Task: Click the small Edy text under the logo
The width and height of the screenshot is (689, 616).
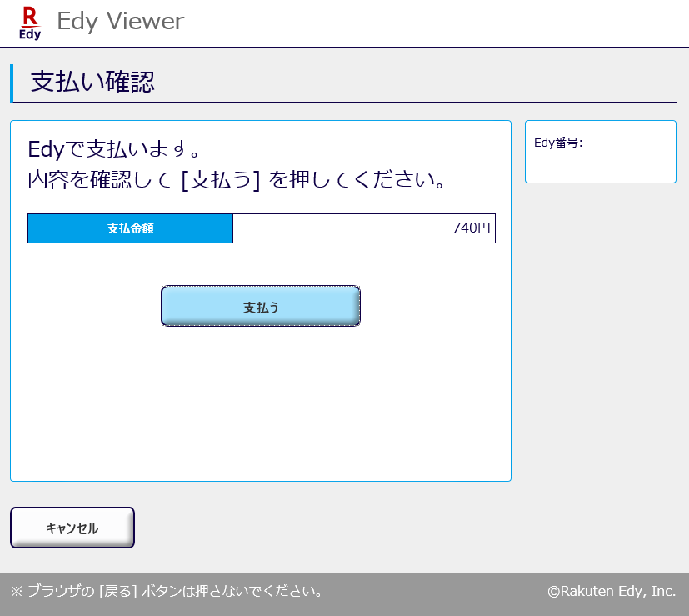Action: [x=30, y=34]
